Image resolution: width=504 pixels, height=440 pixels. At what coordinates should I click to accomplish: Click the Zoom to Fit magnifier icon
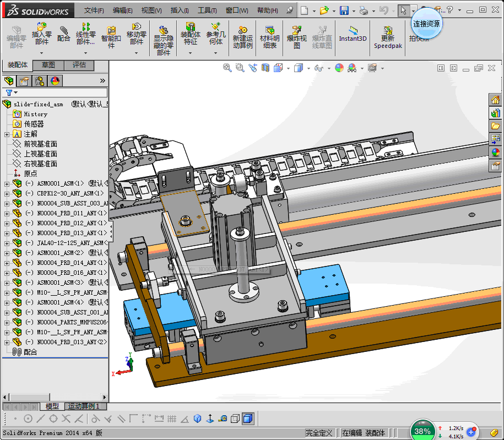[227, 68]
